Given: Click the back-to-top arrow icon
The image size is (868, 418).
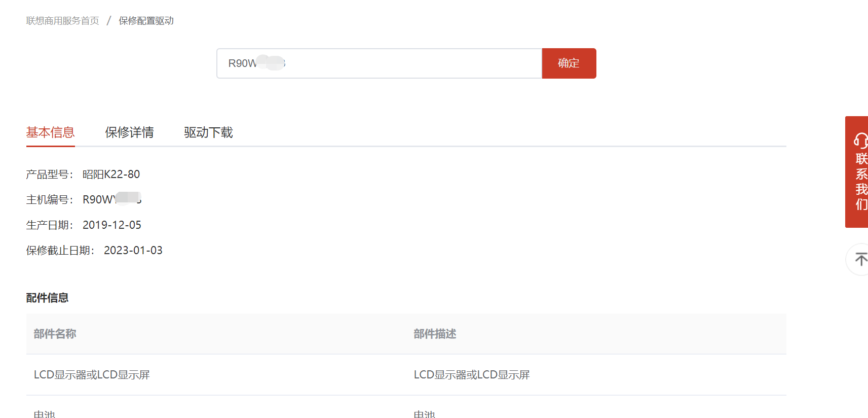Looking at the screenshot, I should tap(860, 260).
